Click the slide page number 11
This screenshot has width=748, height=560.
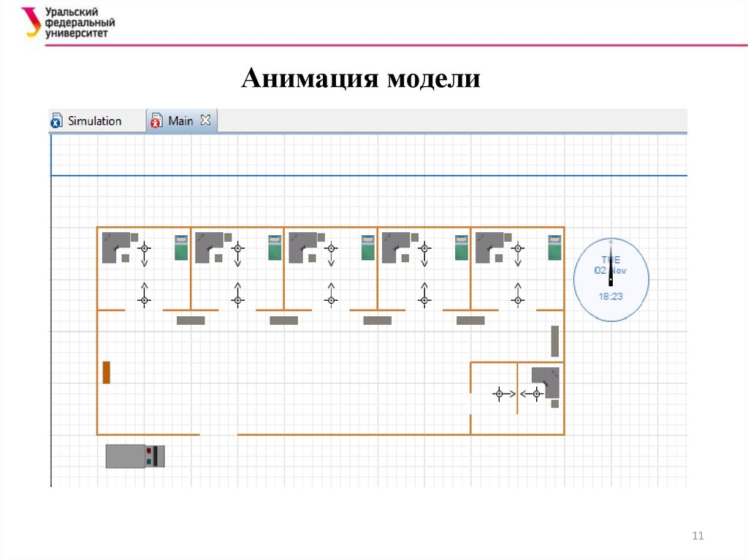tap(697, 537)
